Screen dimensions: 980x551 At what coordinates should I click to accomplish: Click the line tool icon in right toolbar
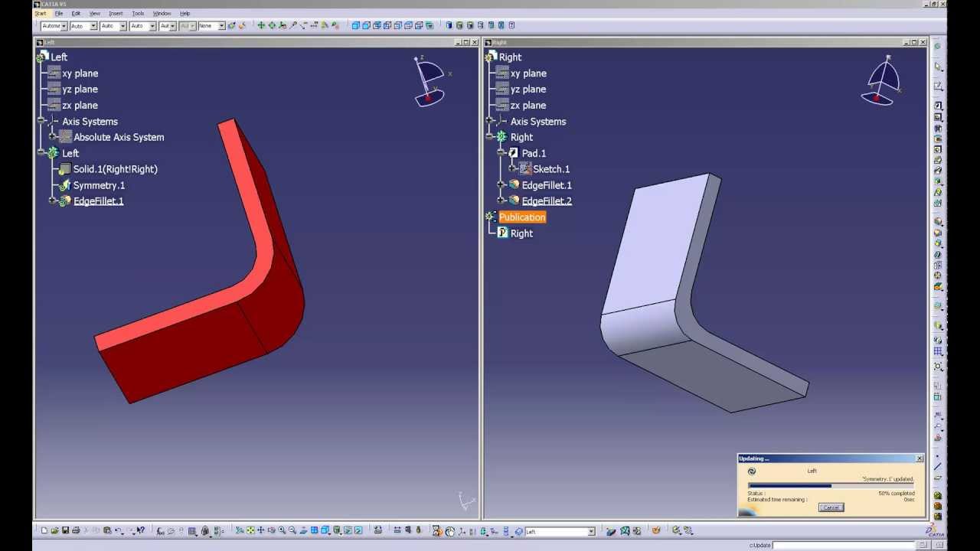[938, 466]
